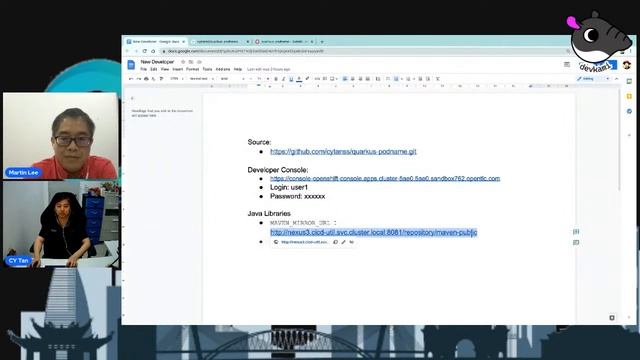
Task: Reload the browser page
Action: (144, 51)
